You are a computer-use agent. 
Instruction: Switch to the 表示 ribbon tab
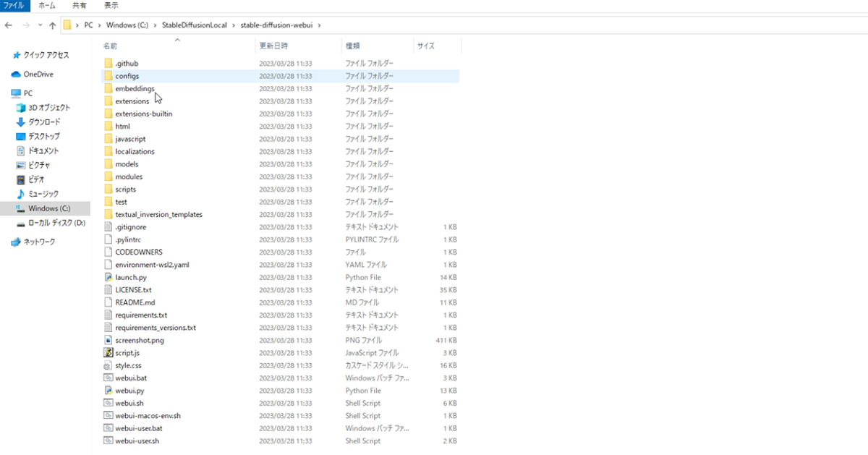point(111,5)
